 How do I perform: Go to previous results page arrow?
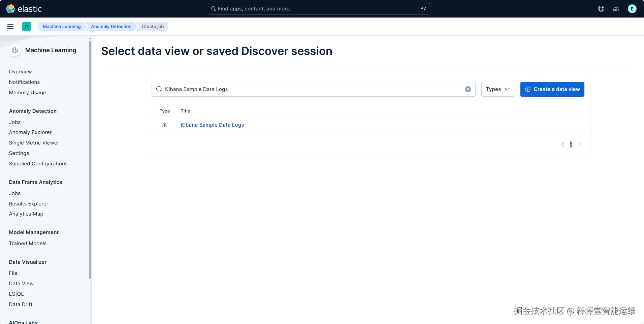pyautogui.click(x=562, y=144)
